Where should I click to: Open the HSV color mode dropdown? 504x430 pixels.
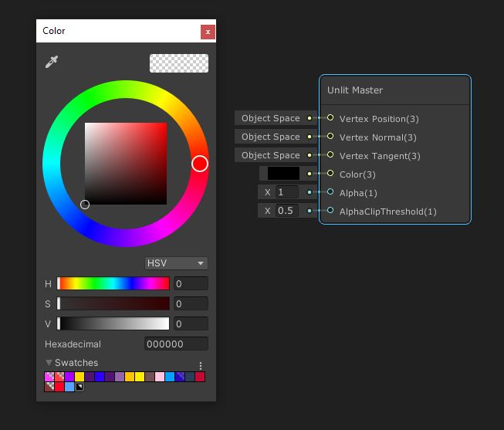tap(176, 263)
